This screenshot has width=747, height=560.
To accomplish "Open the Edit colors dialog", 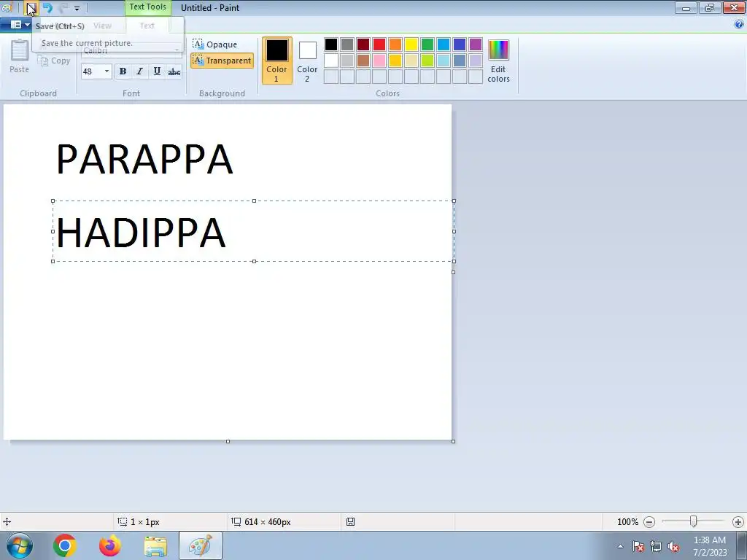I will pyautogui.click(x=498, y=61).
